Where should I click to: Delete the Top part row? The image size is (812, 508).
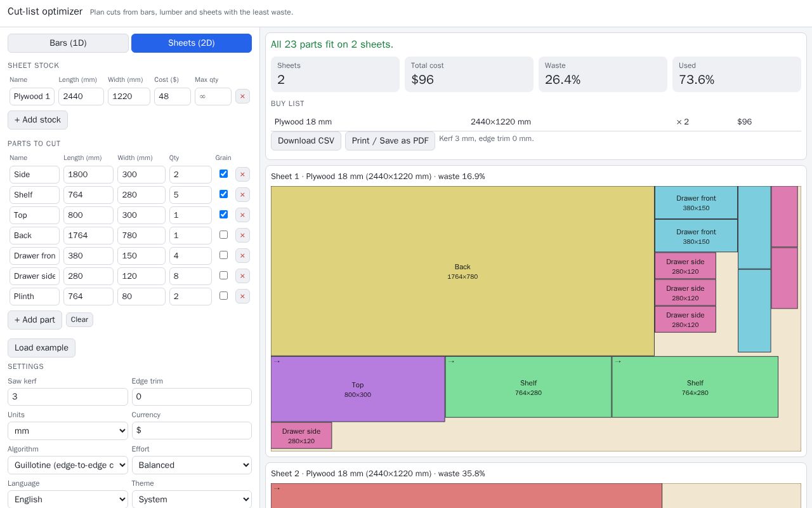(x=242, y=215)
